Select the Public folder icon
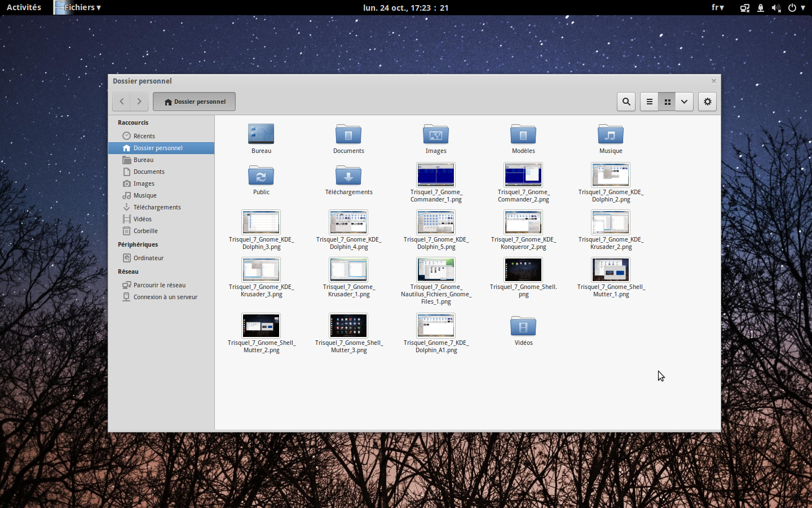812x508 pixels. 261,176
